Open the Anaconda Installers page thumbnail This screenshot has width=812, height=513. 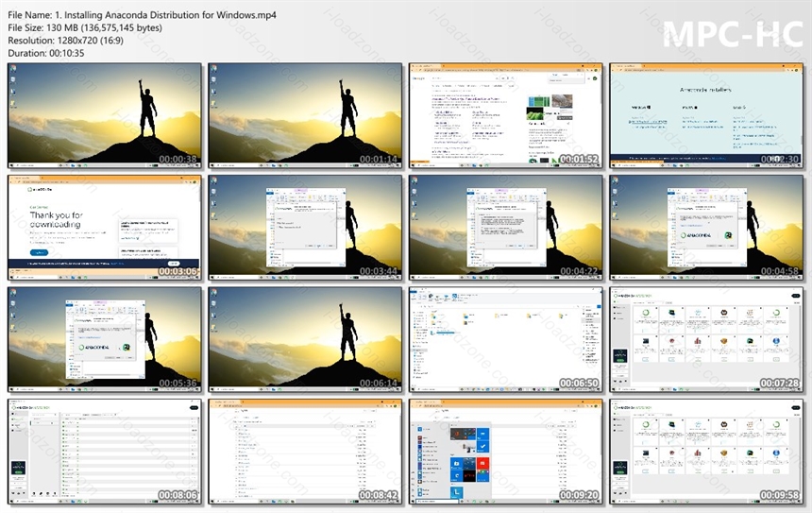[706, 115]
